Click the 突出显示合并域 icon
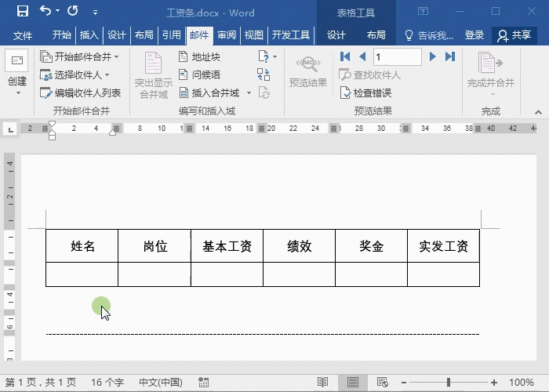The height and width of the screenshot is (392, 549). [154, 75]
